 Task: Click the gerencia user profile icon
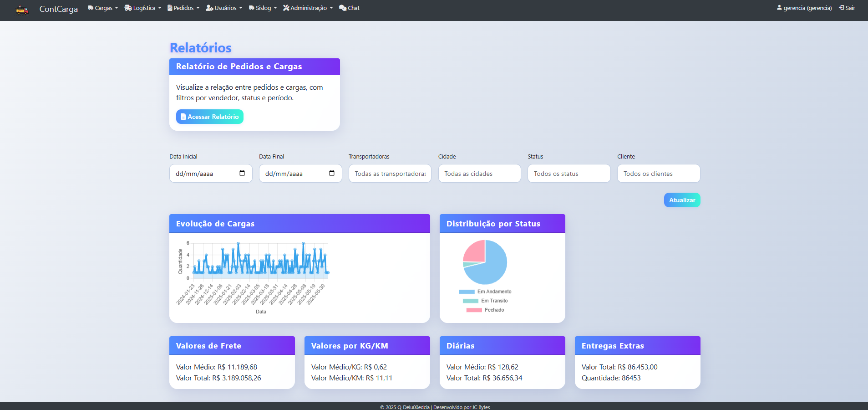[779, 8]
